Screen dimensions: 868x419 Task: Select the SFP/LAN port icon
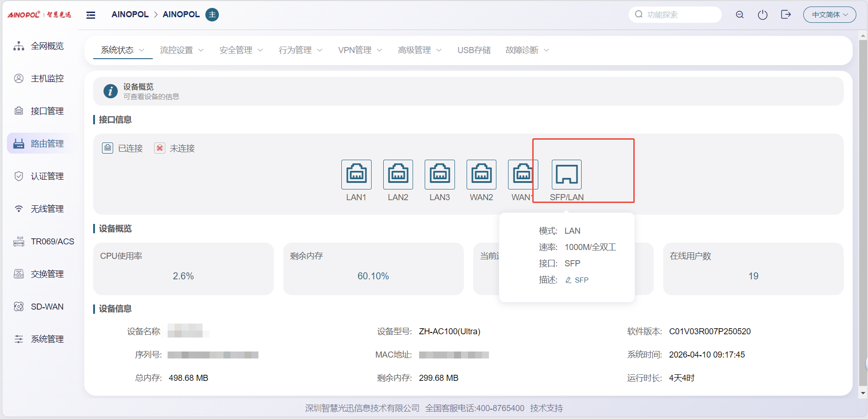pos(566,175)
